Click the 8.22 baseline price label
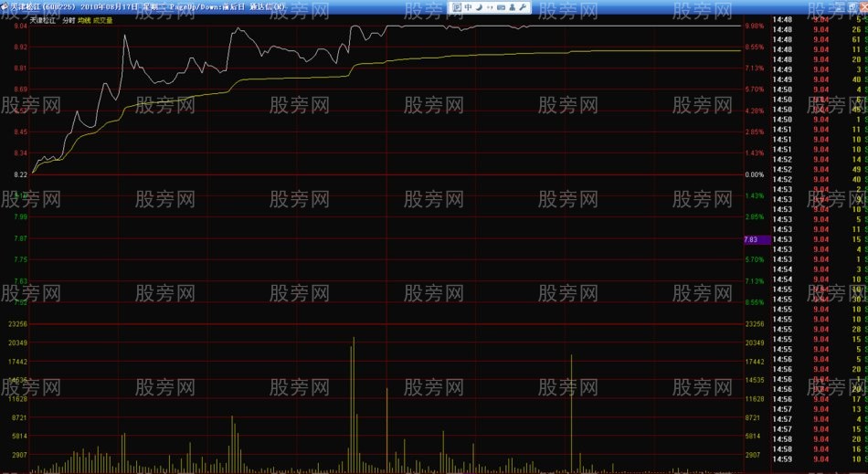Viewport: 868px width, 474px height. 20,174
